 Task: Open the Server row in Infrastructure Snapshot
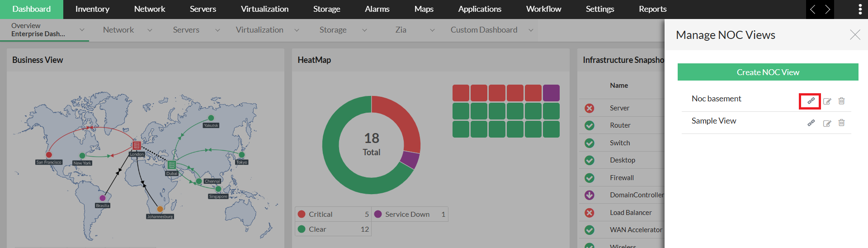tap(619, 108)
